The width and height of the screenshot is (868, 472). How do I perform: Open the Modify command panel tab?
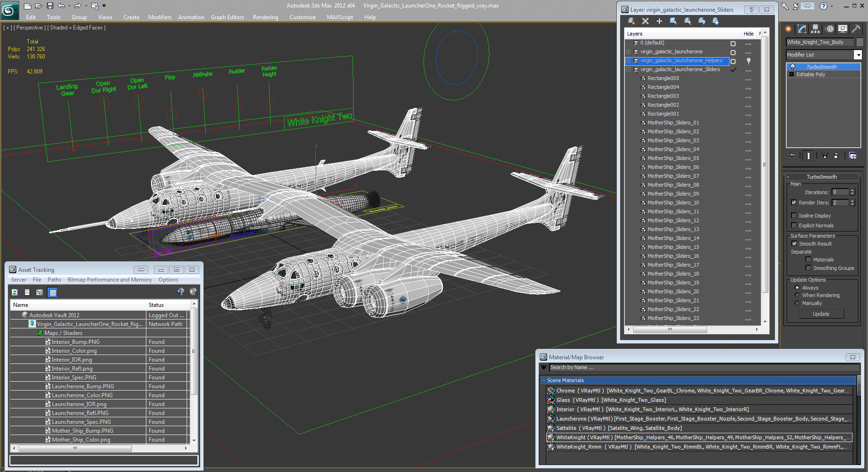tap(802, 29)
